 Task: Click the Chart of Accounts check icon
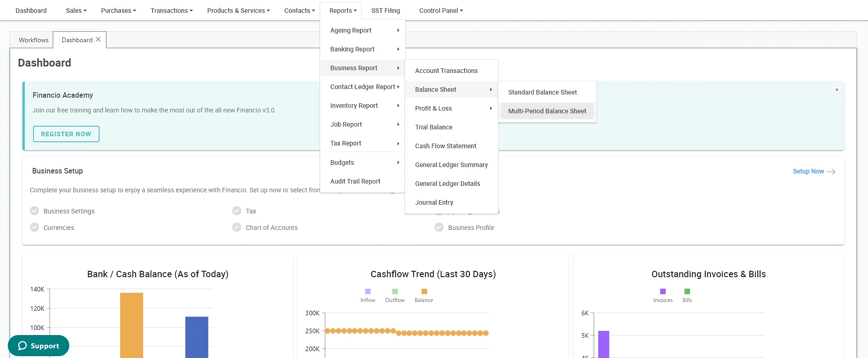pos(236,227)
